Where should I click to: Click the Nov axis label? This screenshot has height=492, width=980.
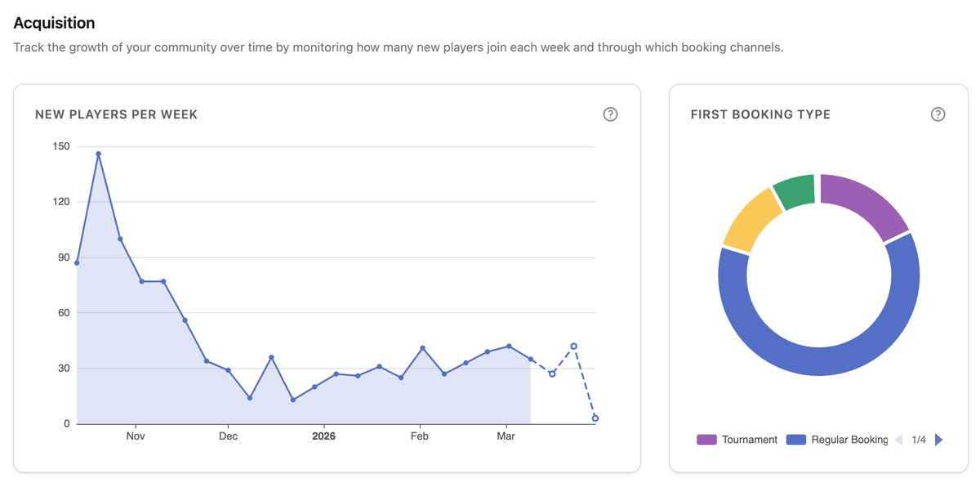coord(136,436)
